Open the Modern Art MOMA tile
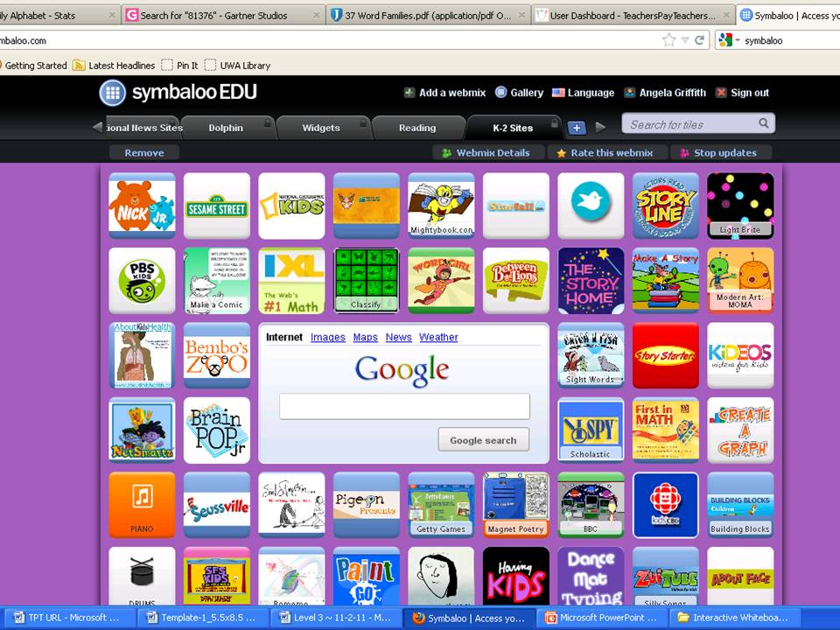 pyautogui.click(x=740, y=281)
